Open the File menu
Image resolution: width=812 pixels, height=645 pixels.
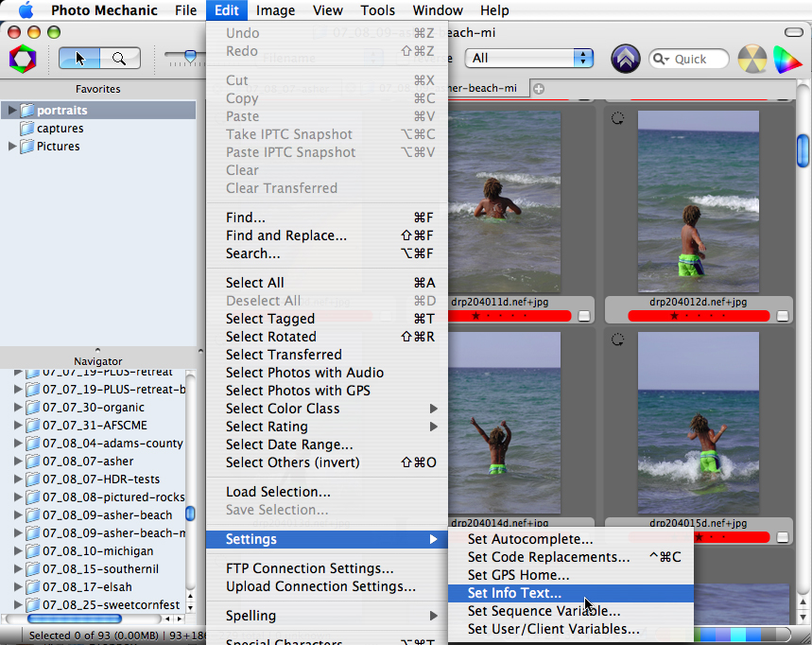point(185,10)
